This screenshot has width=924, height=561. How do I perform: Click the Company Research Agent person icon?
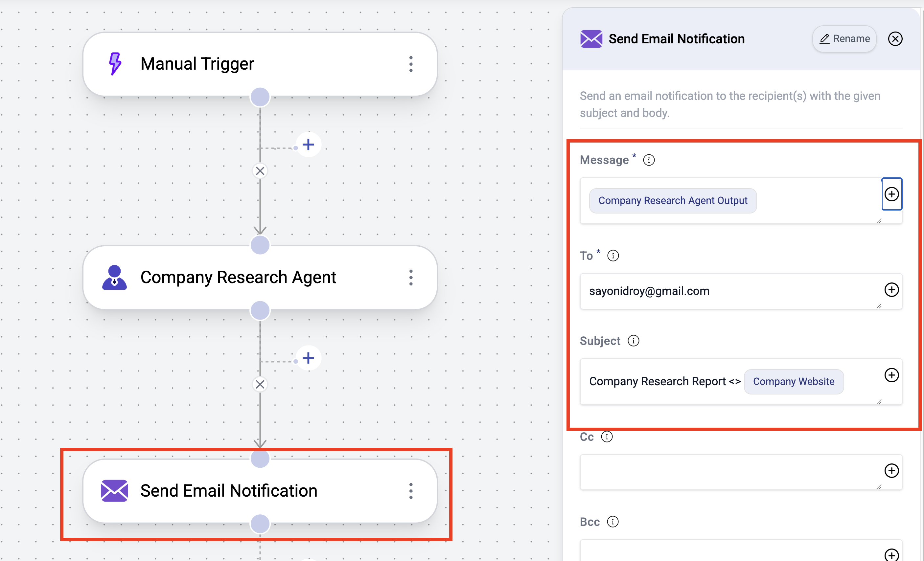pos(114,277)
